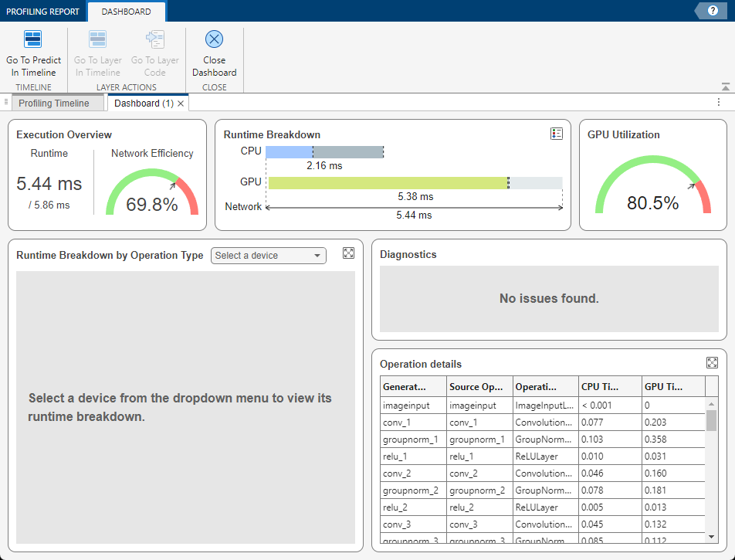Open the Select a device dropdown
The width and height of the screenshot is (735, 560).
[x=268, y=256]
